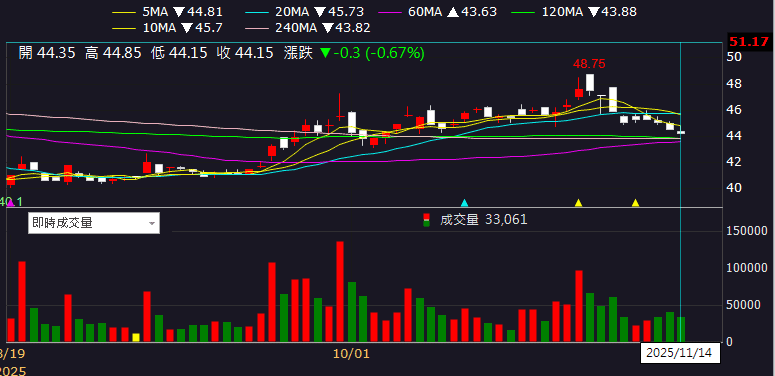Click the cyan triangle marker on chart
This screenshot has height=376, width=775.
[464, 203]
